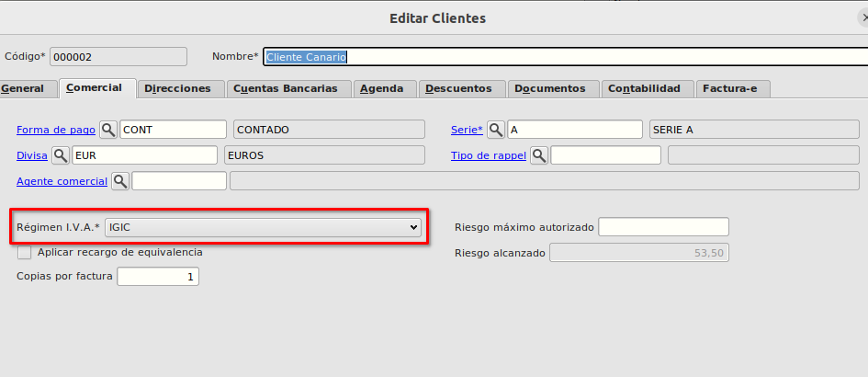Screen dimensions: 868x377
Task: Click the EUROS description field
Action: [x=324, y=155]
